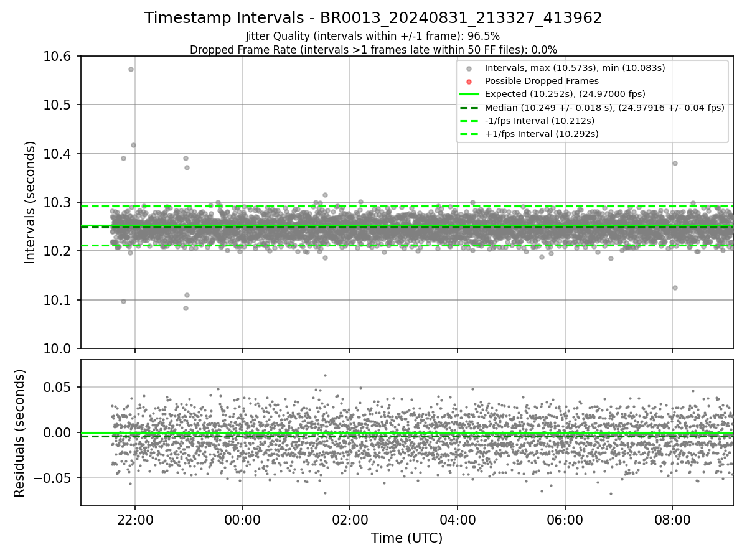Click the '04:00' time tick label
This screenshot has height=560, width=747.
(458, 520)
